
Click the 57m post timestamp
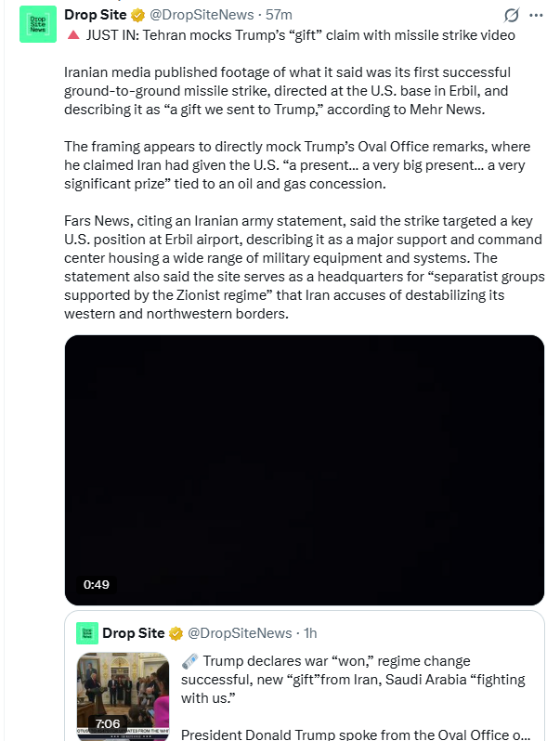click(279, 16)
